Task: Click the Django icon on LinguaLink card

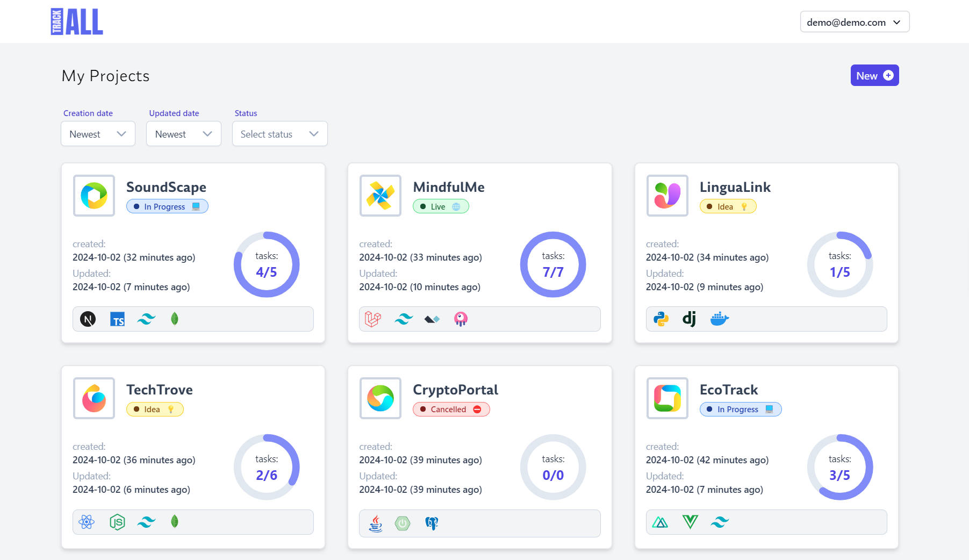Action: pyautogui.click(x=690, y=319)
